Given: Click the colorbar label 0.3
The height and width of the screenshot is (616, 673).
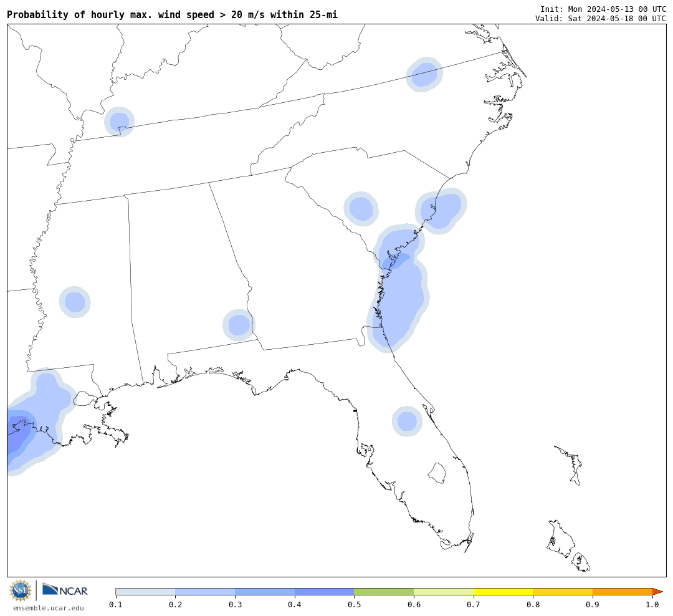Looking at the screenshot, I should [x=235, y=605].
